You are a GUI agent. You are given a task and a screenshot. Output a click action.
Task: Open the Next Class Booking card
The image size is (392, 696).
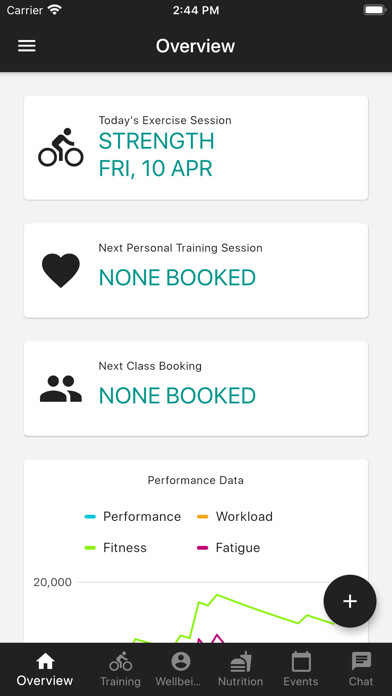pos(196,389)
